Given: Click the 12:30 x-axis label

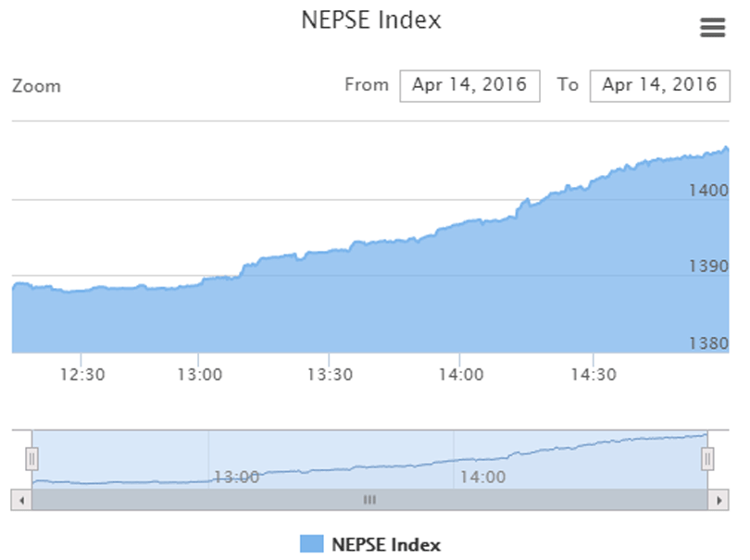Looking at the screenshot, I should pos(82,375).
